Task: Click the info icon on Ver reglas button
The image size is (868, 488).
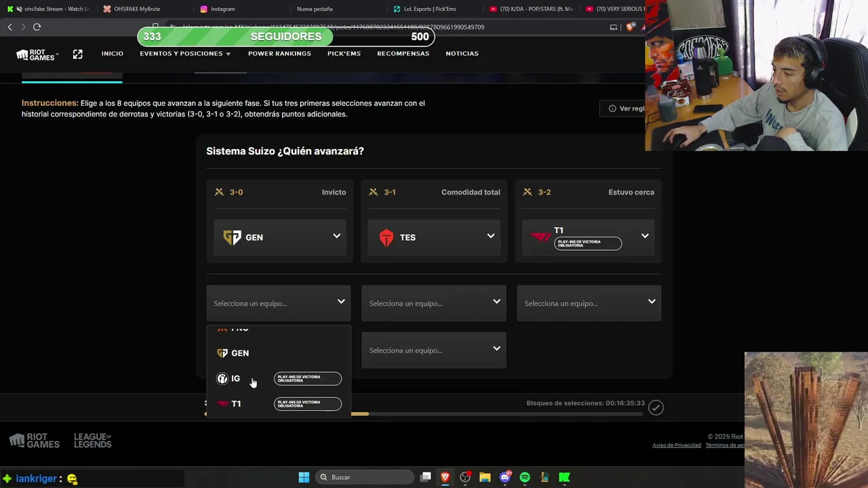Action: click(612, 108)
